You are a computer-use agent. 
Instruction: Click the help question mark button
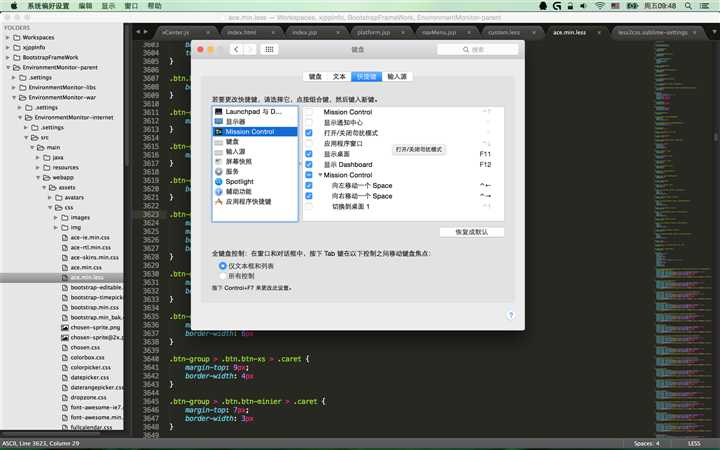point(511,315)
